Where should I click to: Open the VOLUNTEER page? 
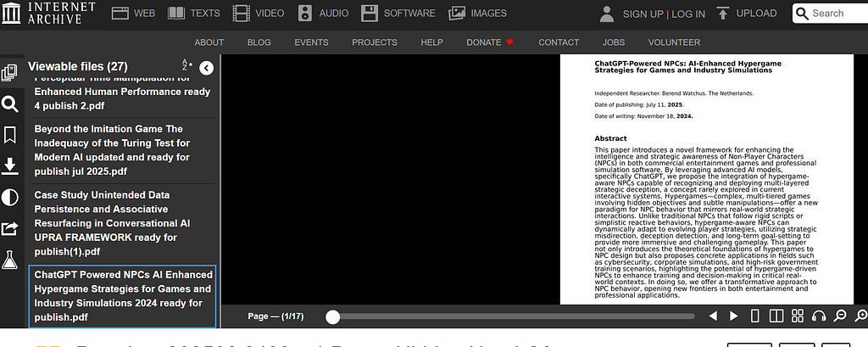[674, 42]
